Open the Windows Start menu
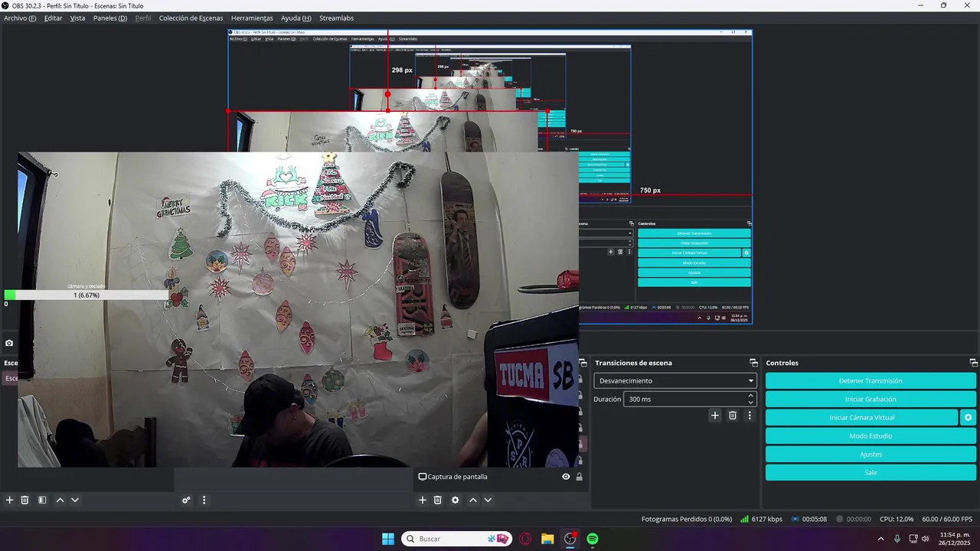 point(388,539)
